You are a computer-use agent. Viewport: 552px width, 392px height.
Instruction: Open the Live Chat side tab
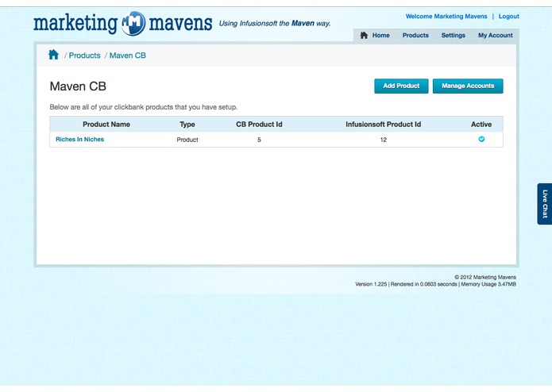[x=545, y=204]
